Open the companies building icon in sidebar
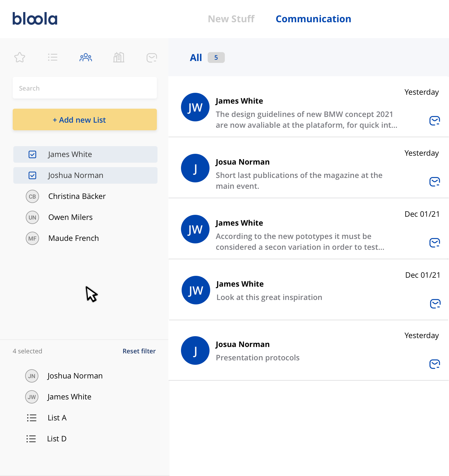The height and width of the screenshot is (476, 449). [119, 58]
